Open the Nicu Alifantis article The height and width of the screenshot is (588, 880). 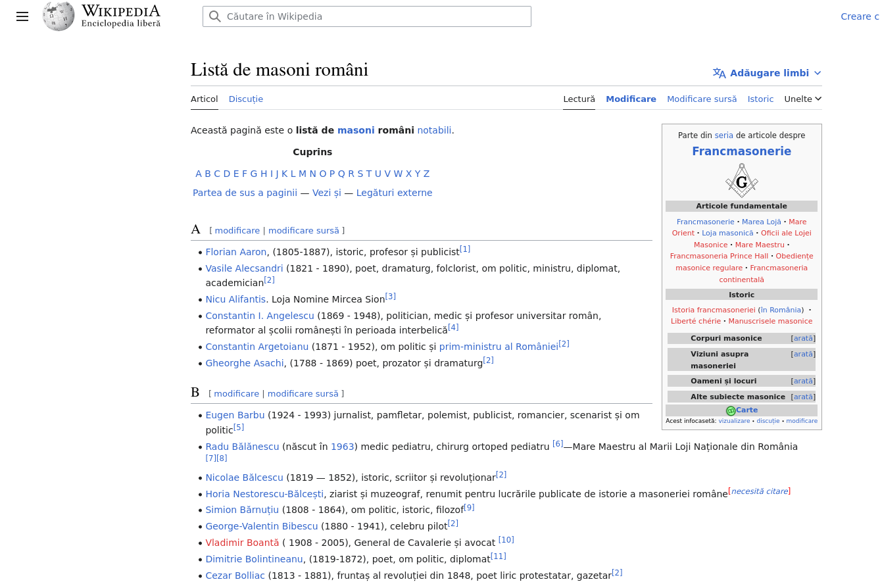tap(235, 299)
